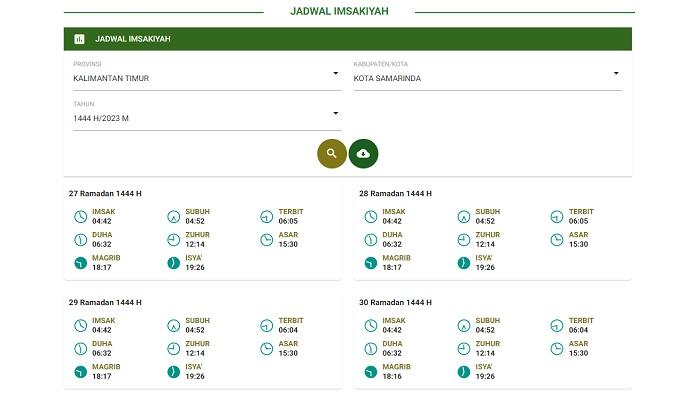700x393 pixels.
Task: Select the '28 Ramadan 1444 H' card title
Action: 395,193
